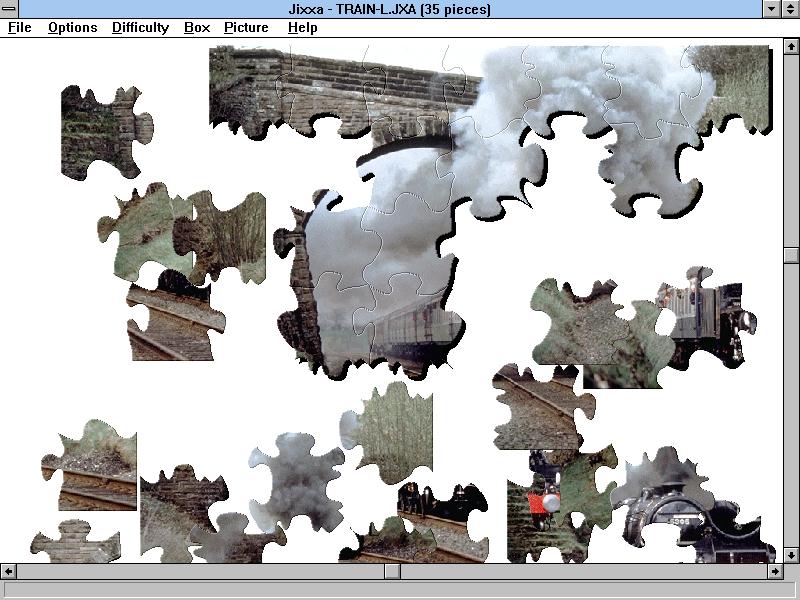
Task: Open the File menu
Action: (19, 28)
